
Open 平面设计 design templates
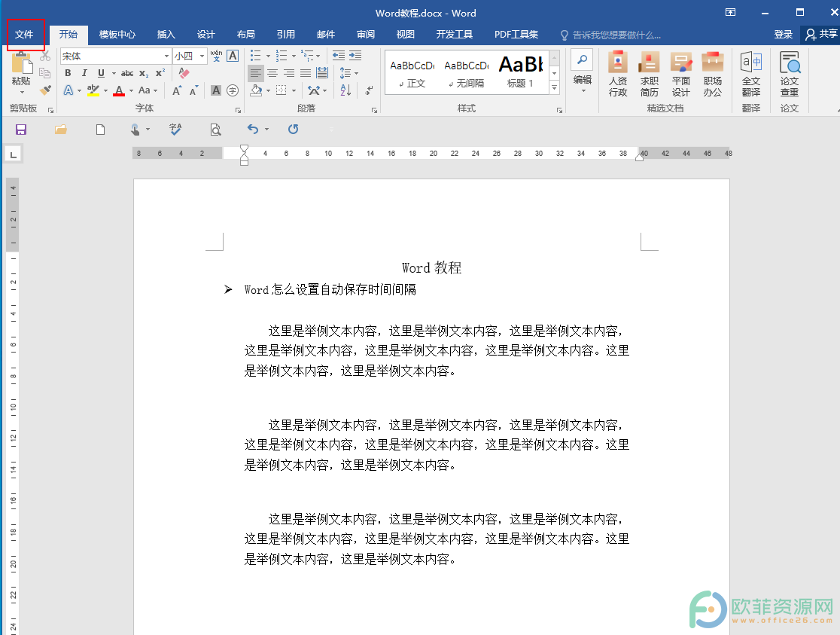(681, 75)
